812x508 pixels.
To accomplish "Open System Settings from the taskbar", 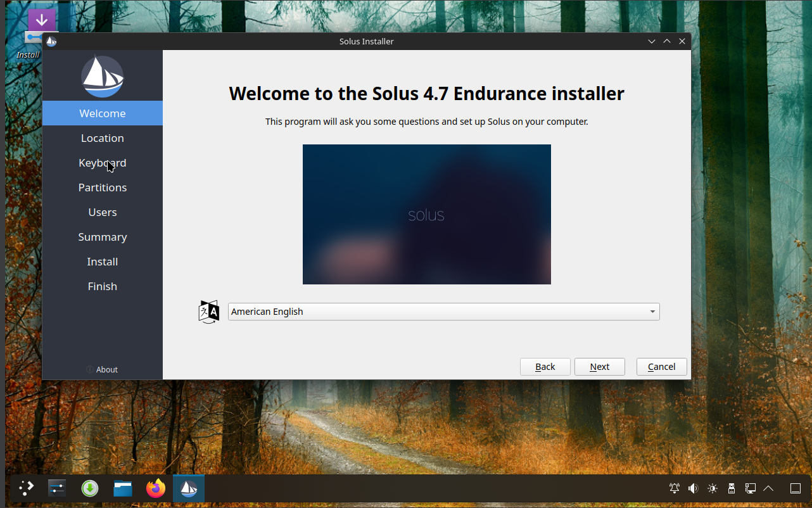I will pyautogui.click(x=57, y=488).
